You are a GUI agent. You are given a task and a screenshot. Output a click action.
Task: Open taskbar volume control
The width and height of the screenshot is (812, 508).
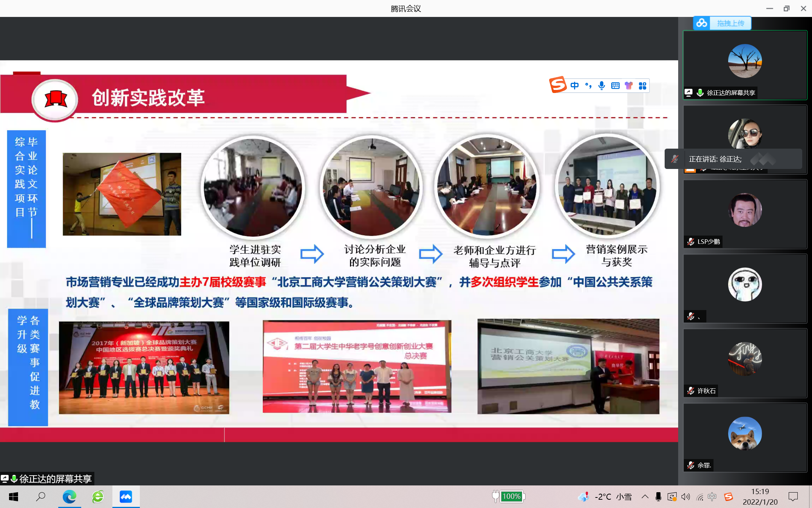click(686, 497)
